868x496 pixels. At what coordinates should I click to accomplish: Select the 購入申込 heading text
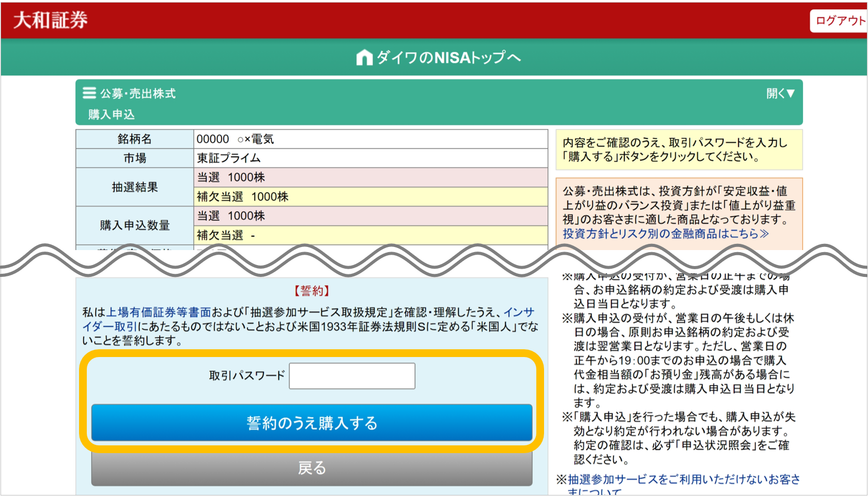(112, 115)
